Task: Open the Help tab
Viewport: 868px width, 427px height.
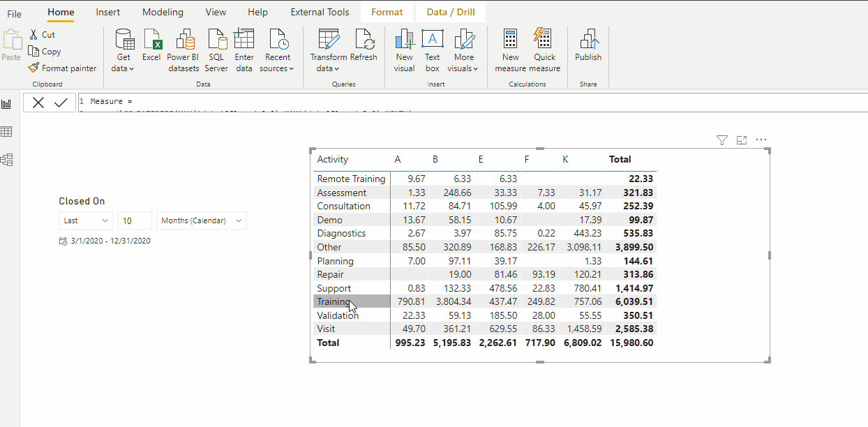Action: coord(257,12)
